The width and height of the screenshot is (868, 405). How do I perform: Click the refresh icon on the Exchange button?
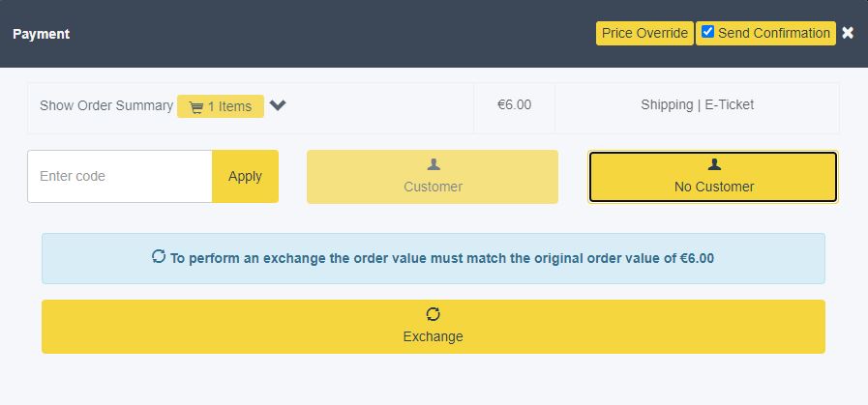coord(433,314)
